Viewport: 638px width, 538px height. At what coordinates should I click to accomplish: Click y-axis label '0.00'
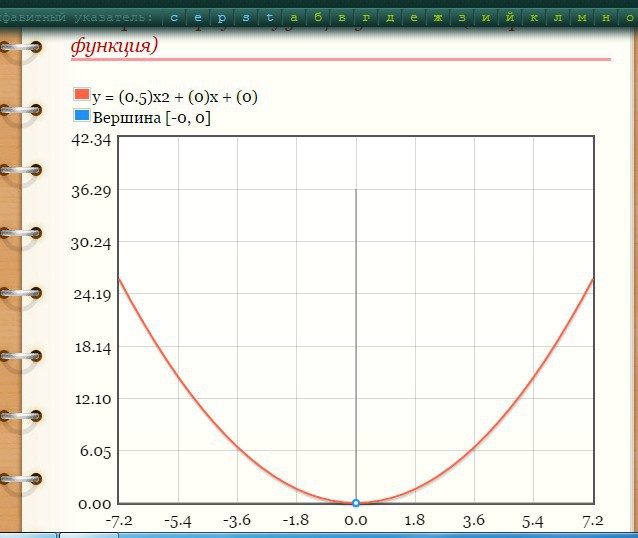click(95, 504)
